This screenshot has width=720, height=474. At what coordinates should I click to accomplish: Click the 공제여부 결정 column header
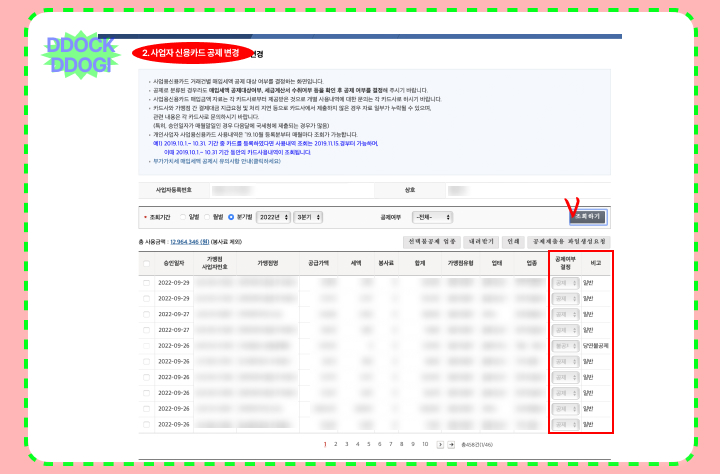click(565, 263)
